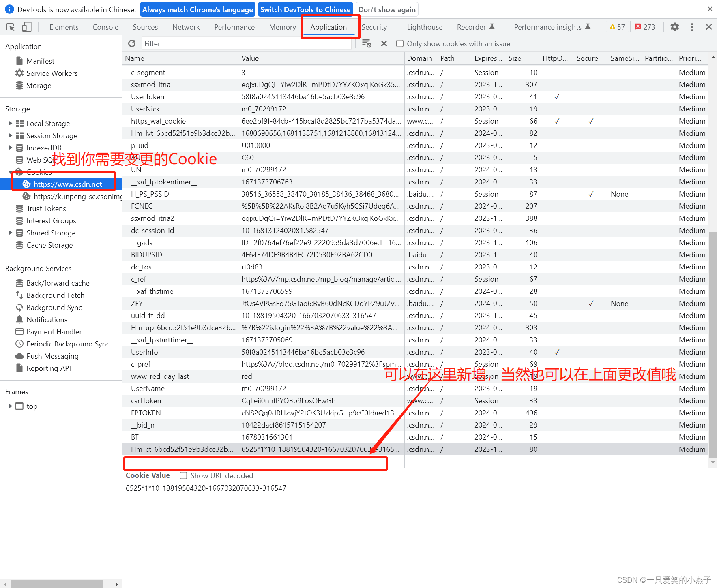Switch to the Elements tab
The width and height of the screenshot is (717, 588).
[x=64, y=27]
